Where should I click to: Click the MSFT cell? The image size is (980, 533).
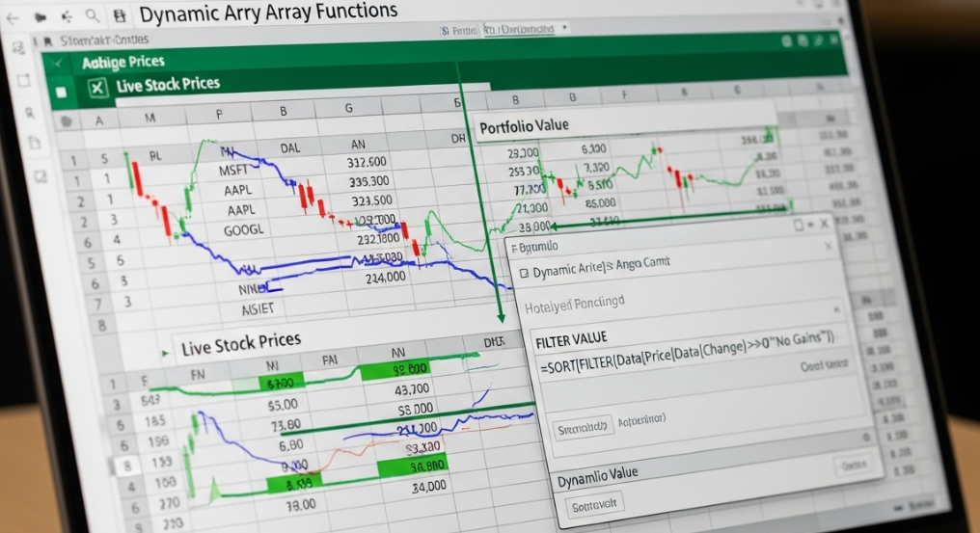(233, 170)
